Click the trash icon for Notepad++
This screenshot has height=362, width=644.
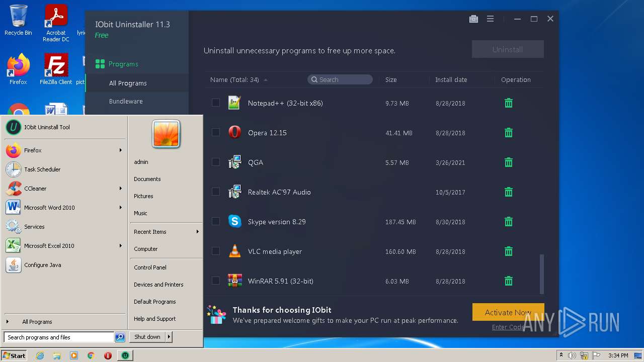pyautogui.click(x=509, y=103)
